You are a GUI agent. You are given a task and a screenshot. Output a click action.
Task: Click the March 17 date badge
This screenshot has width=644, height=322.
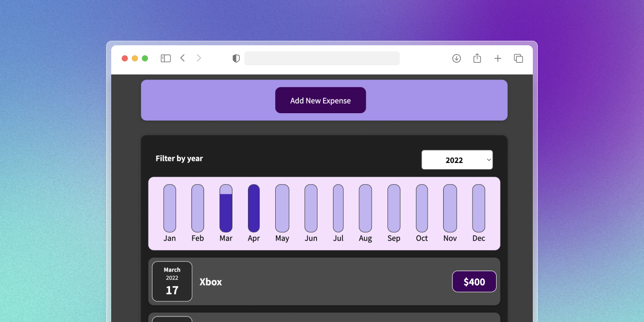tap(172, 281)
